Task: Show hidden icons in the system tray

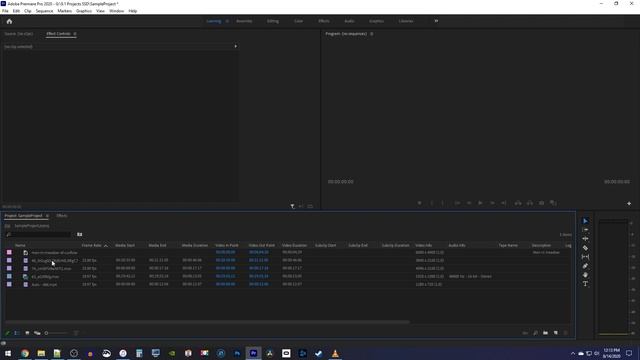Action: coord(573,353)
